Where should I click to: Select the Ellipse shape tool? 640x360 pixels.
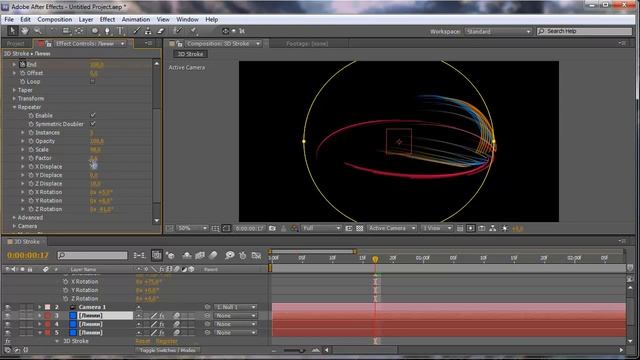pyautogui.click(x=95, y=31)
